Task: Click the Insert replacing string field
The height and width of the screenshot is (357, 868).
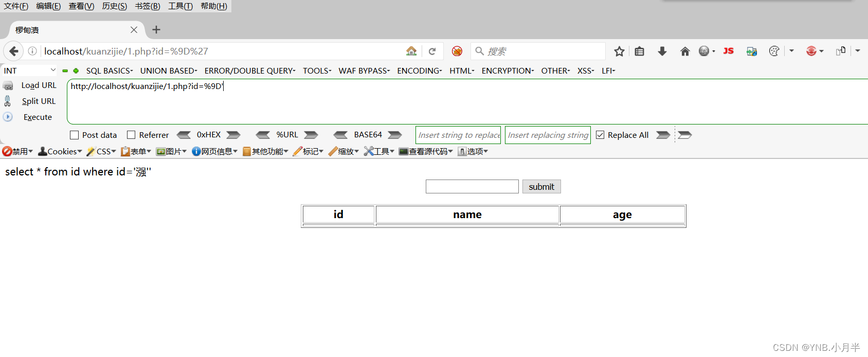Action: (548, 135)
